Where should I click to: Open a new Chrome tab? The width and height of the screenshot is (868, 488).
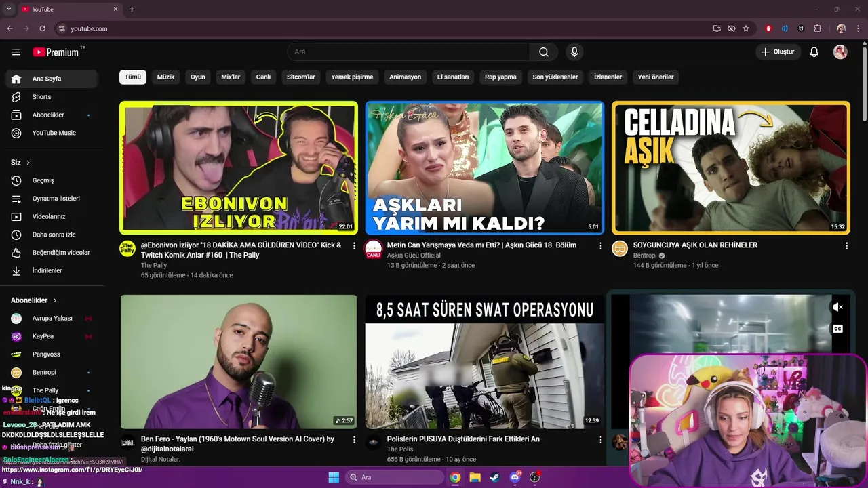pyautogui.click(x=132, y=9)
